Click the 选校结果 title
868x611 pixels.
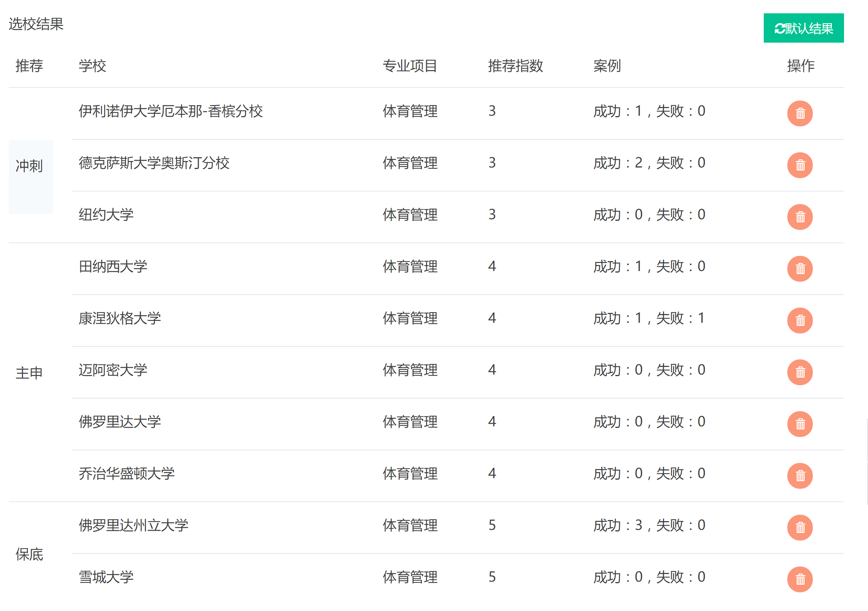[36, 24]
